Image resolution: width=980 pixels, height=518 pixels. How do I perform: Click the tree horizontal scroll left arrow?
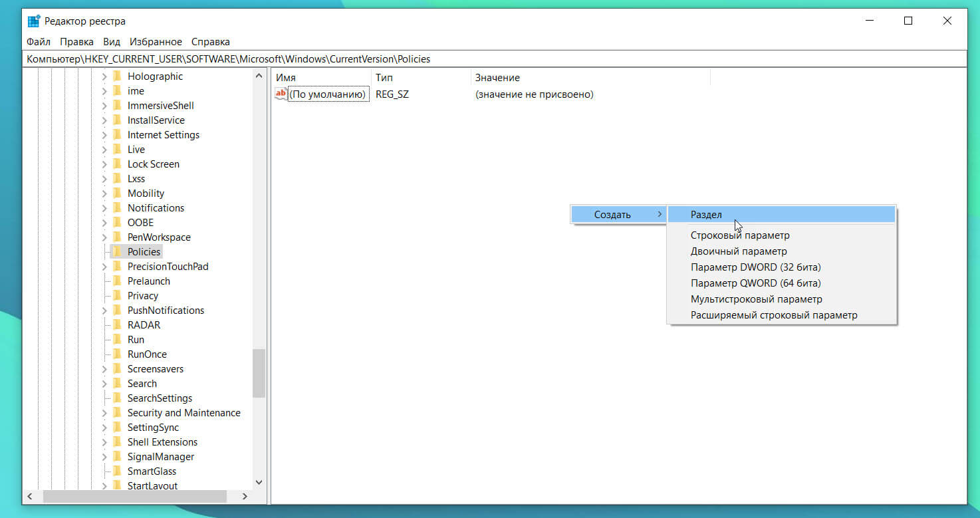(30, 497)
